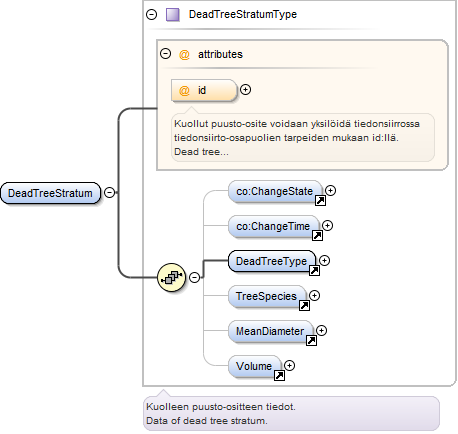Screen dimensions: 458x434
Task: Click the reference arrow icon on TreeSpecies
Action: pyautogui.click(x=304, y=305)
